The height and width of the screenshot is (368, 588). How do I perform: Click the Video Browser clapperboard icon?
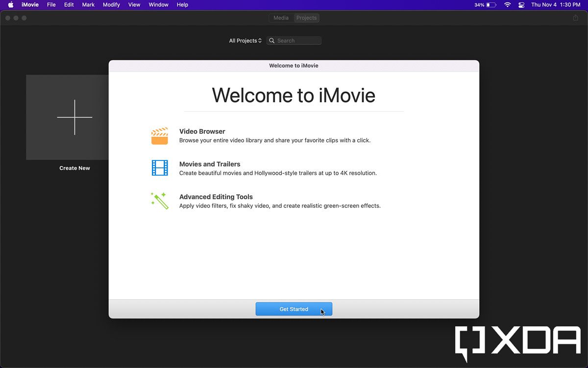coord(159,135)
